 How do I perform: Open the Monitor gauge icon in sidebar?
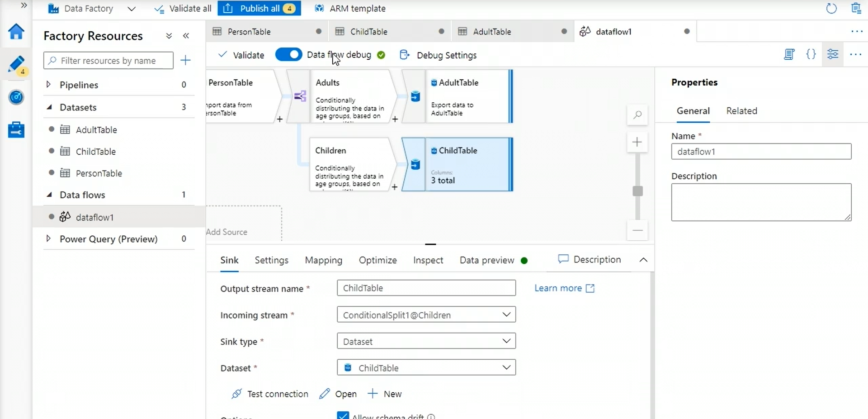tap(16, 97)
